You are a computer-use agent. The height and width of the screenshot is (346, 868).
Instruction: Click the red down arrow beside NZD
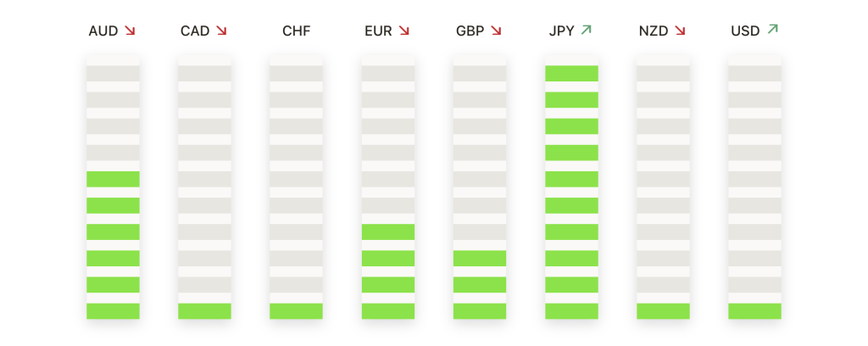click(x=680, y=31)
